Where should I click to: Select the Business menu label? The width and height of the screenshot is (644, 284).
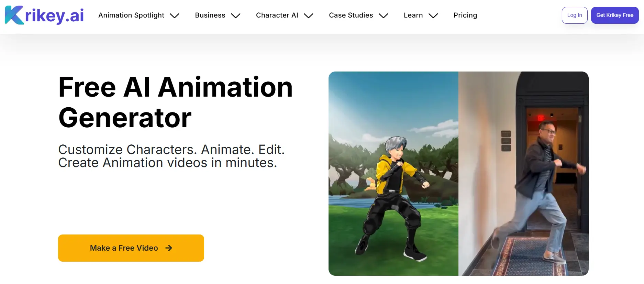click(x=210, y=15)
